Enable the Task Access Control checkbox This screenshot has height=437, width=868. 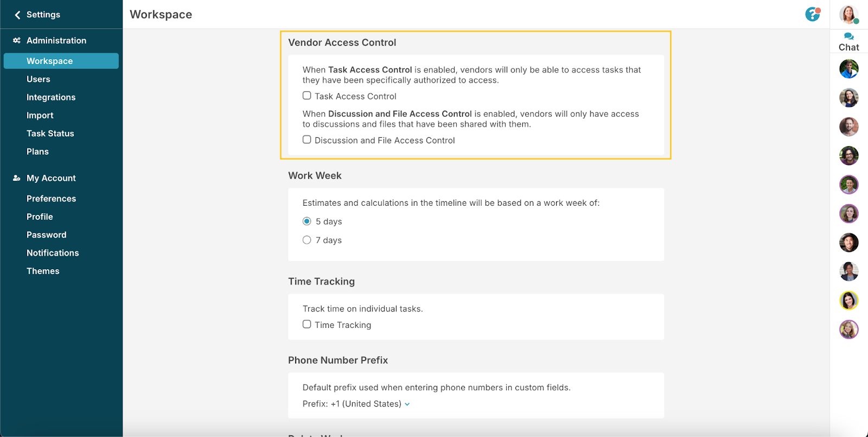307,96
